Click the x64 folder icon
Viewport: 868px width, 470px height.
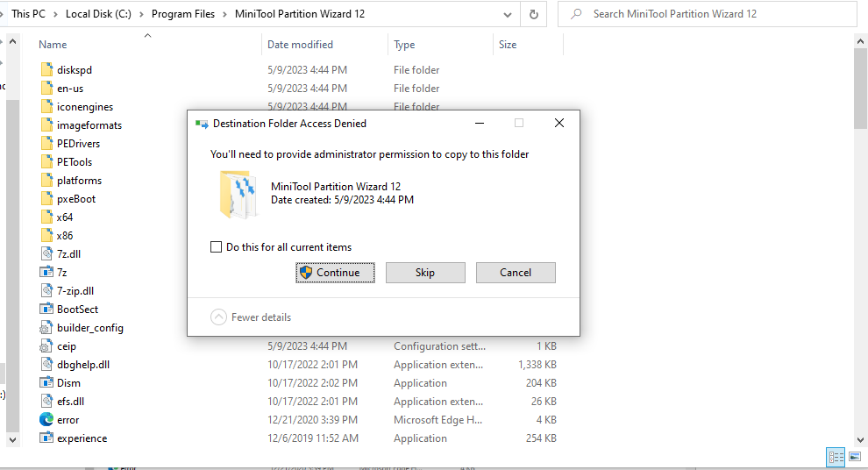(47, 217)
